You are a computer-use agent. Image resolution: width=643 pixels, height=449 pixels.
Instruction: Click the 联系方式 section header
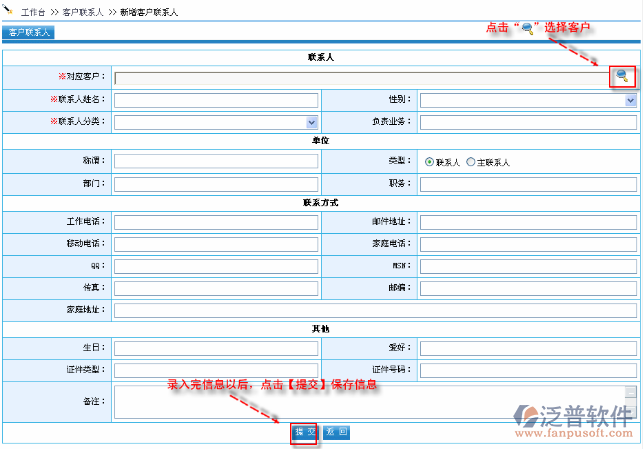(321, 203)
